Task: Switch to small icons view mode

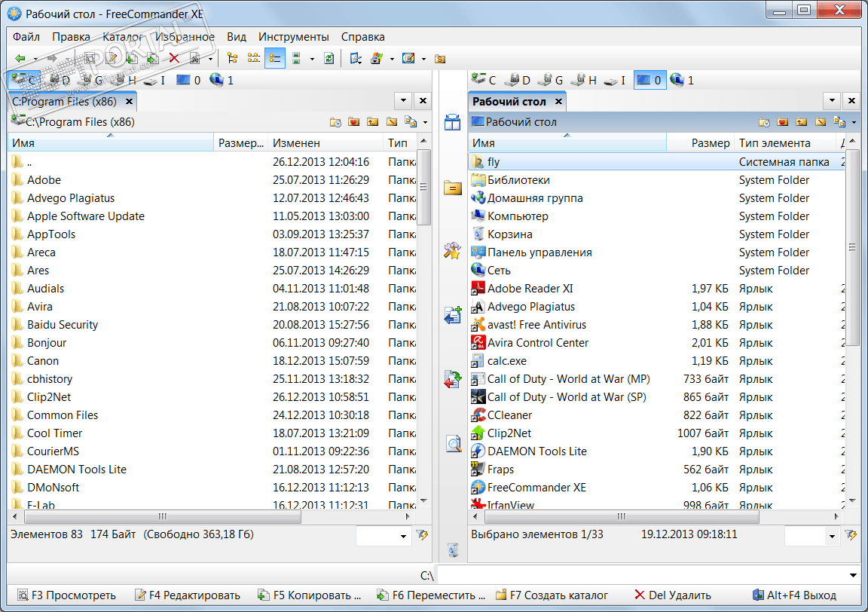Action: click(x=253, y=58)
